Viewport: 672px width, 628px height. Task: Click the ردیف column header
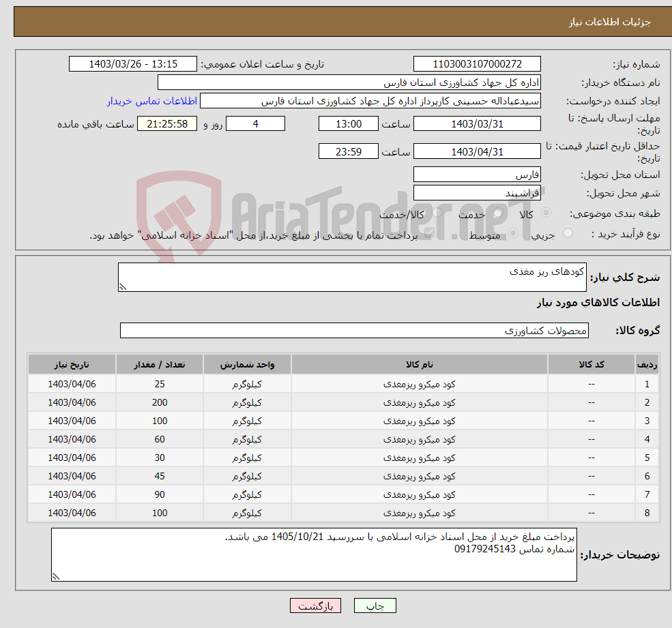click(x=647, y=365)
